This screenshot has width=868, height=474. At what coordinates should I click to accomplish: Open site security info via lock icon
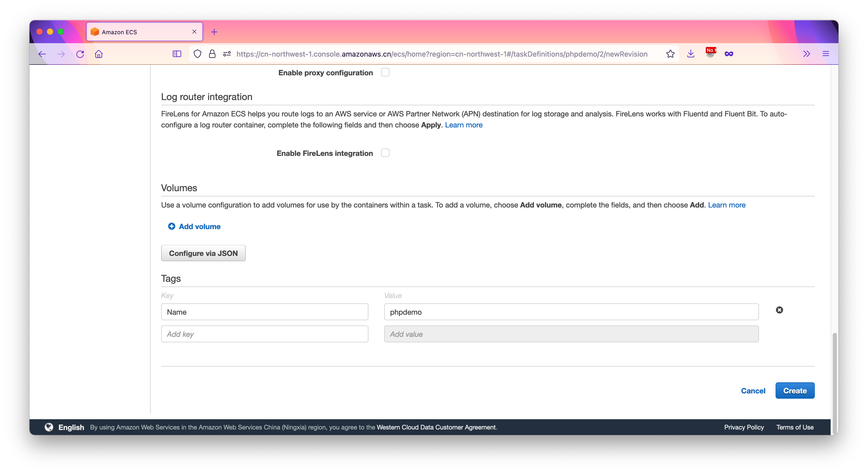click(212, 54)
